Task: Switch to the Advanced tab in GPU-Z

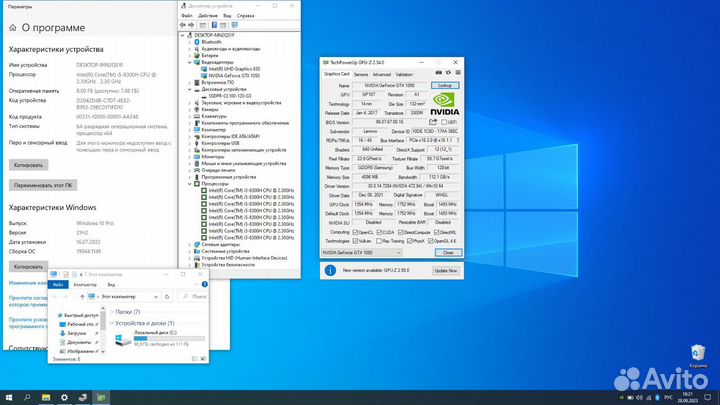Action: 382,74
